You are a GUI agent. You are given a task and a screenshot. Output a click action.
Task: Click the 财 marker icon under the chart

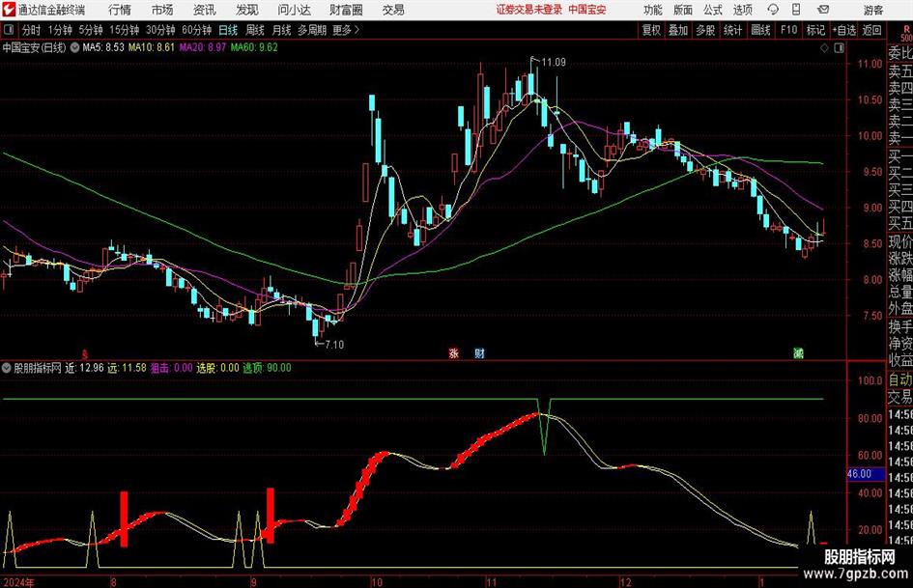click(x=479, y=352)
